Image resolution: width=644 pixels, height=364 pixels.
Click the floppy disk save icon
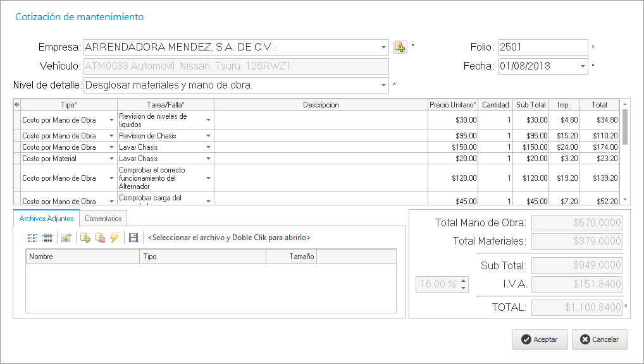click(x=133, y=238)
